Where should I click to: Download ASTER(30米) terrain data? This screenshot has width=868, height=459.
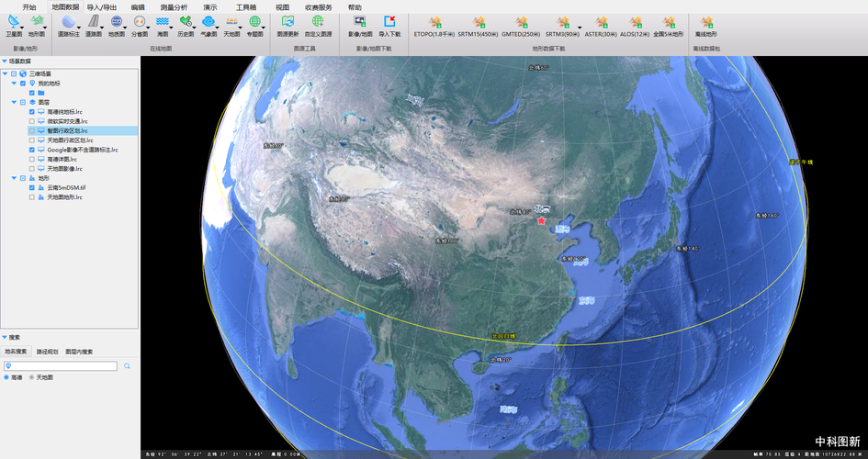point(601,23)
